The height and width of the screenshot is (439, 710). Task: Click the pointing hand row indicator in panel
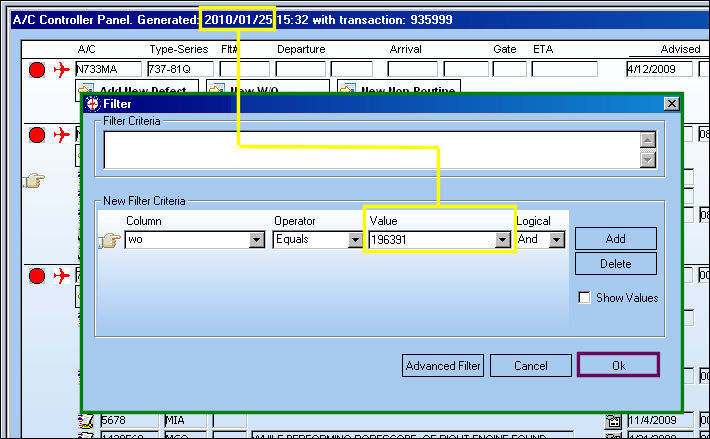(x=34, y=181)
